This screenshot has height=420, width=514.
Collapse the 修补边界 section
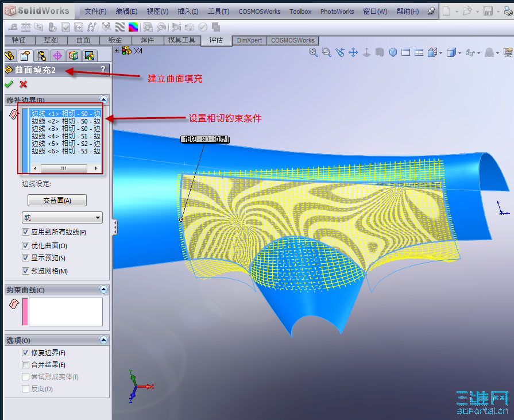tap(103, 99)
